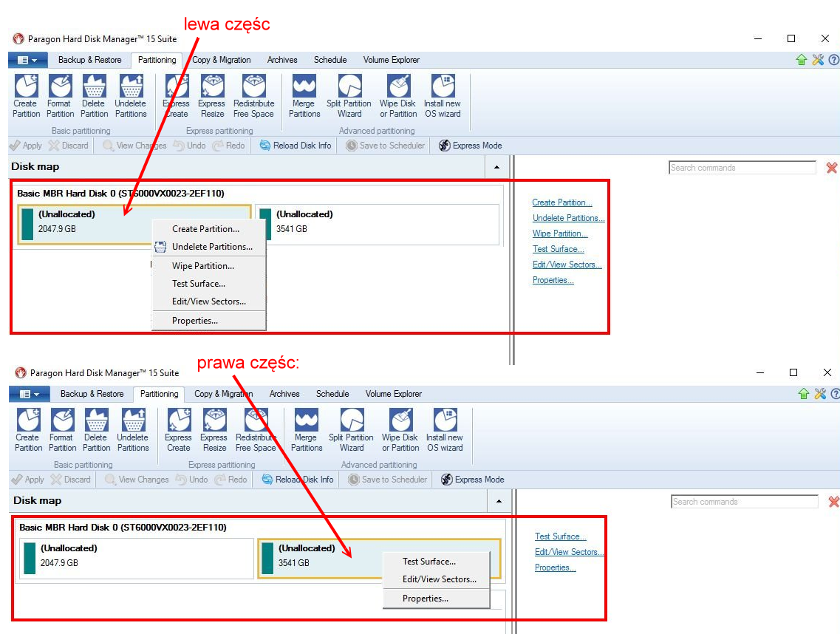Choose Edit/View Sectors... in lower context menu
Screen dimensions: 840x634
pos(436,579)
